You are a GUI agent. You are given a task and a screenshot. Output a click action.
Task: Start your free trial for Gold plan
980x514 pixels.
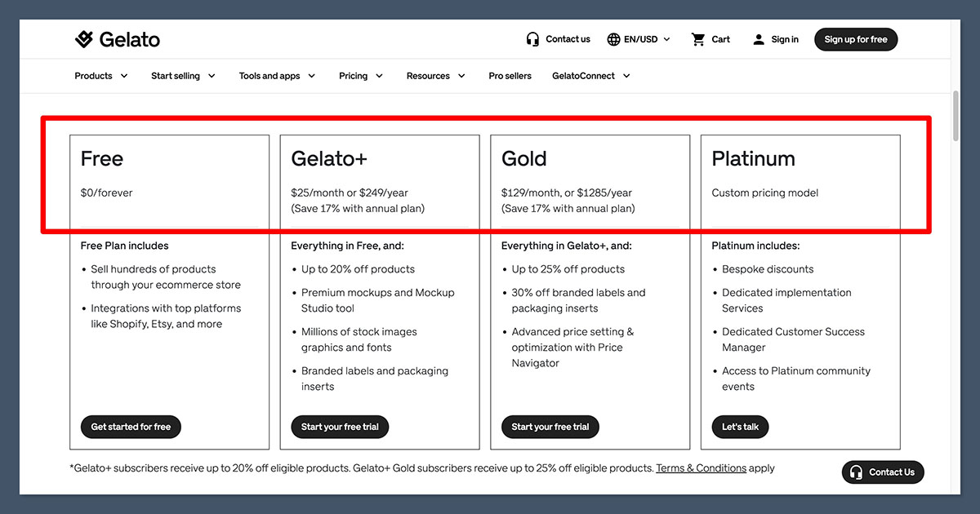click(x=550, y=426)
